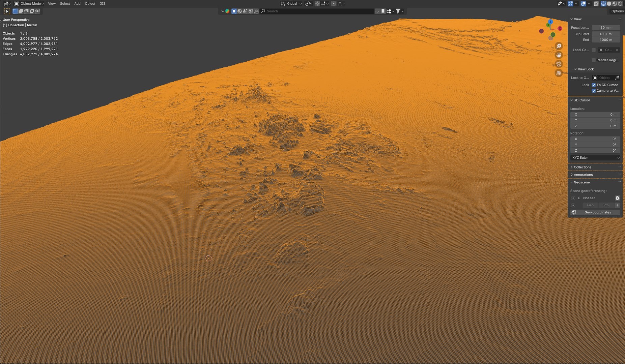Open the Add menu

pos(77,4)
